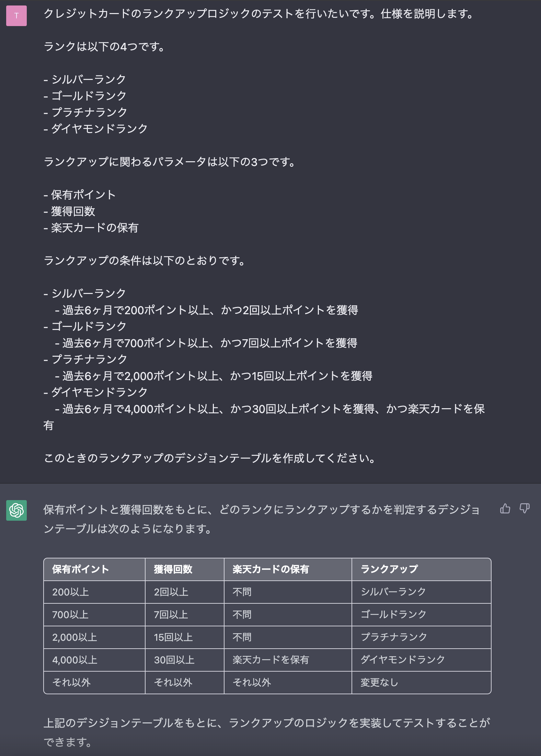Click the プラチナランク cell in the table
The image size is (541, 756).
click(393, 637)
